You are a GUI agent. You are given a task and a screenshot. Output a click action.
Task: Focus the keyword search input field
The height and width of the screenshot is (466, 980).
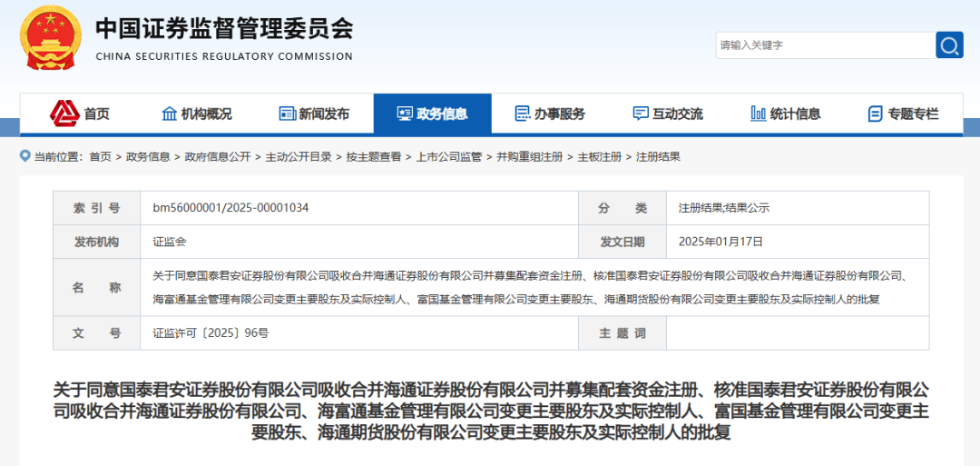(825, 45)
